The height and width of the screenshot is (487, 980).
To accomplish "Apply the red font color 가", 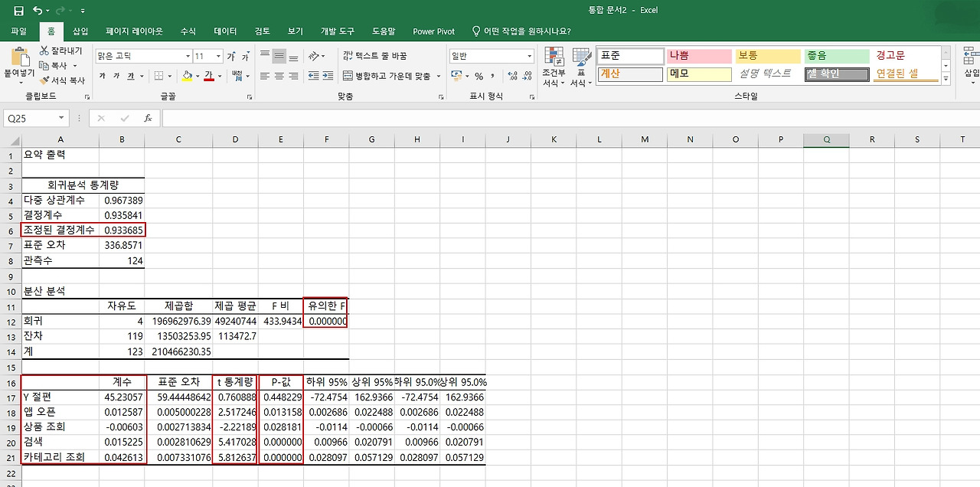I will pos(208,76).
